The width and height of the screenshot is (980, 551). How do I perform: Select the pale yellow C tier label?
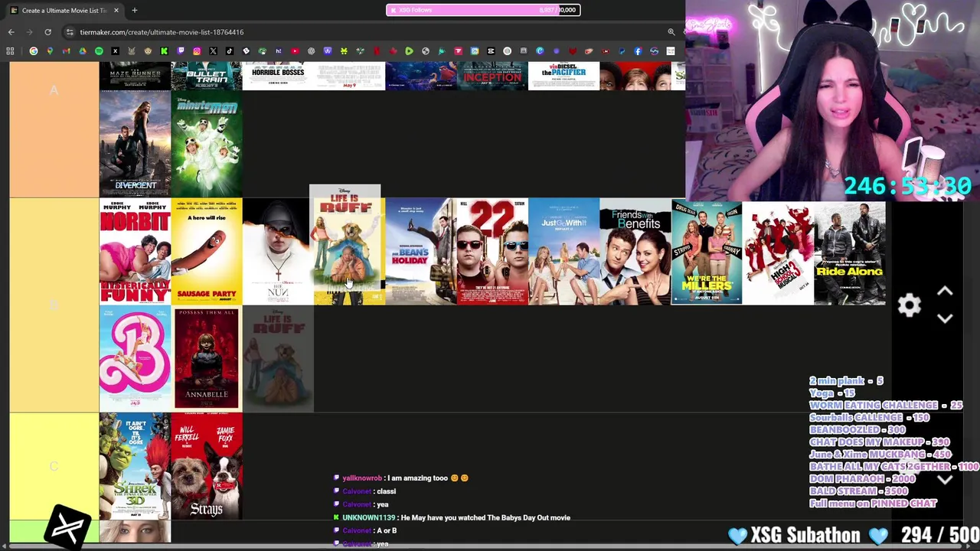click(x=54, y=466)
